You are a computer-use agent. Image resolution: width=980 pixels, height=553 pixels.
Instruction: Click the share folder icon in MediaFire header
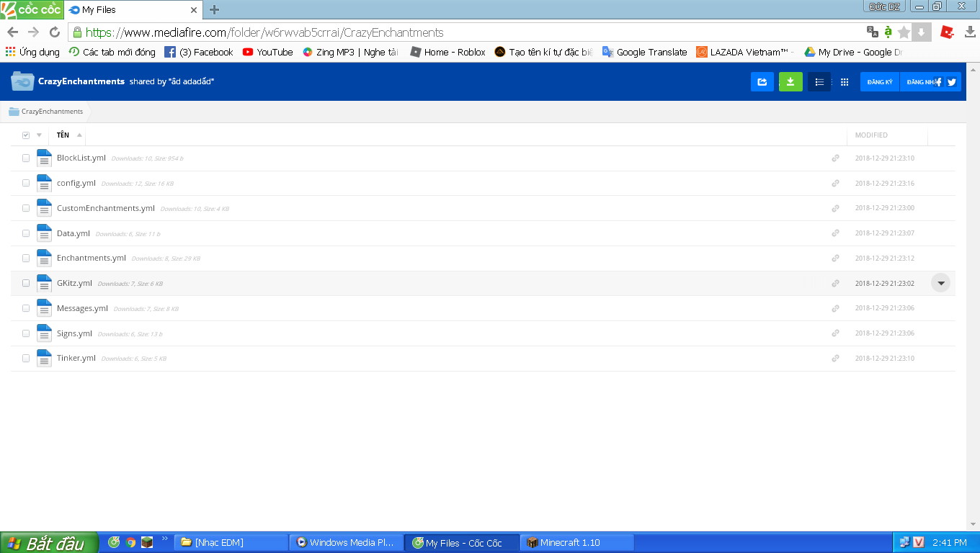tap(762, 82)
